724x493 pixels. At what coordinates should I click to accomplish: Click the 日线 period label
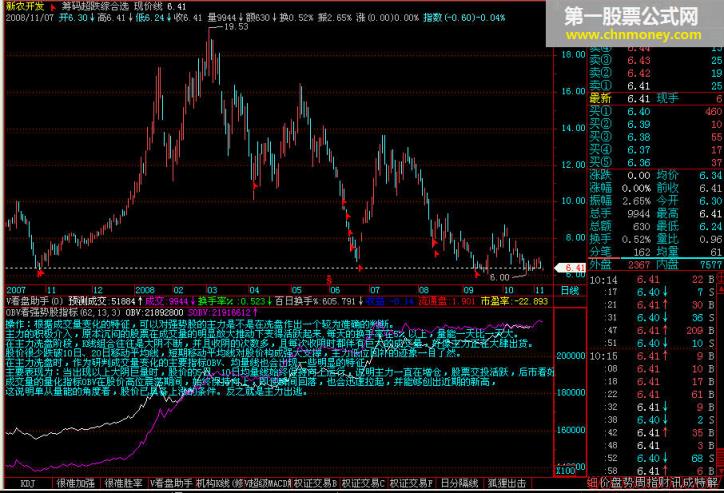(569, 290)
